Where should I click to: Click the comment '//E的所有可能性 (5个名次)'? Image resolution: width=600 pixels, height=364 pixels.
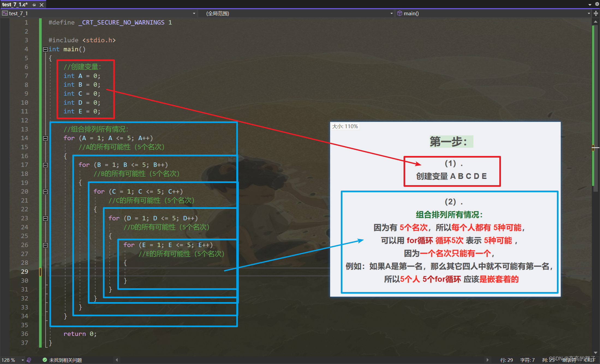(x=181, y=254)
